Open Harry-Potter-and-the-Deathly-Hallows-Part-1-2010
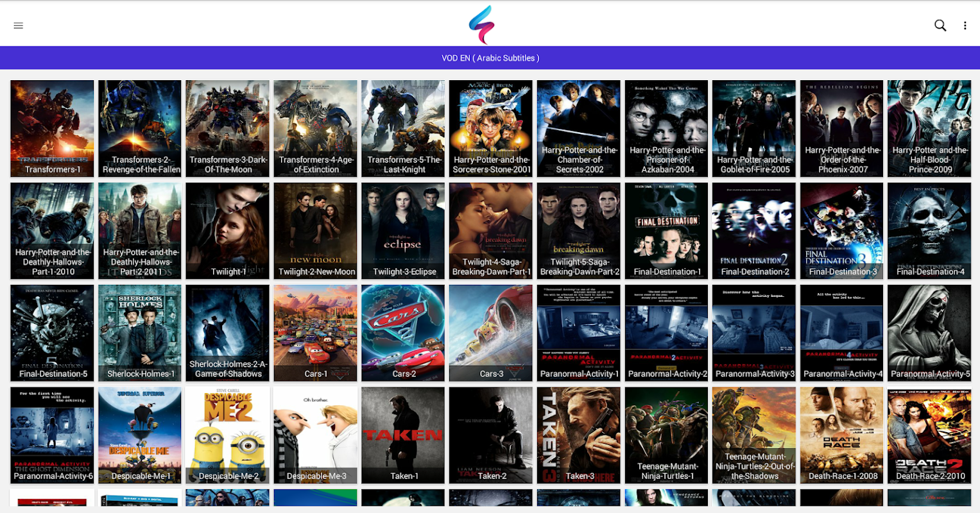980x513 pixels. (x=52, y=231)
